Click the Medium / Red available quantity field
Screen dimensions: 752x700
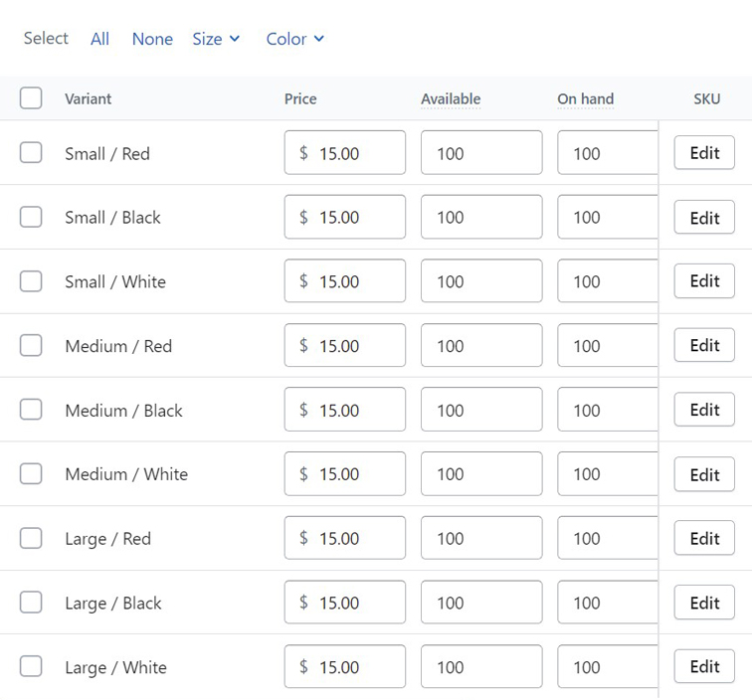click(481, 345)
